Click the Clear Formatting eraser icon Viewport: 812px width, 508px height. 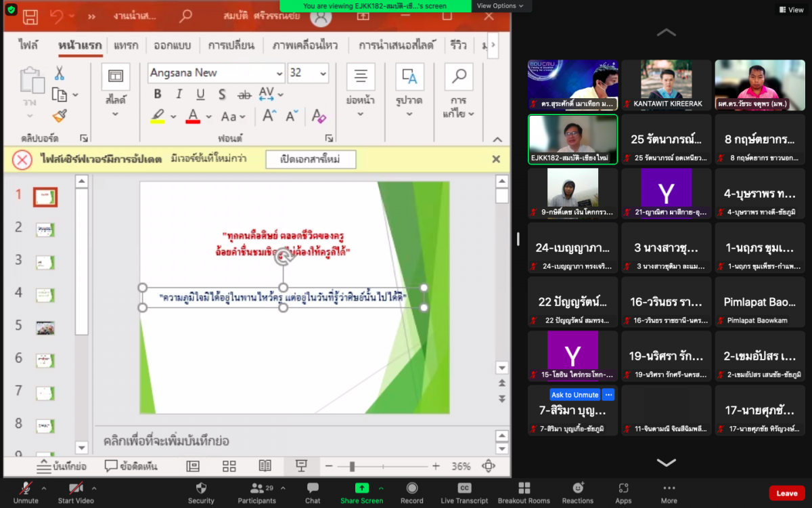coord(319,117)
